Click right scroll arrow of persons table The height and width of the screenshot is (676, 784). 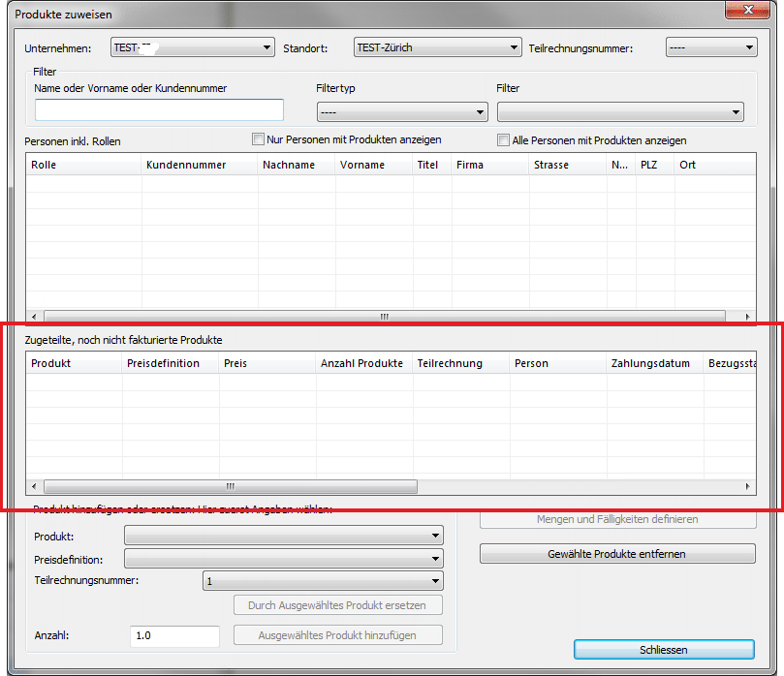pos(747,317)
